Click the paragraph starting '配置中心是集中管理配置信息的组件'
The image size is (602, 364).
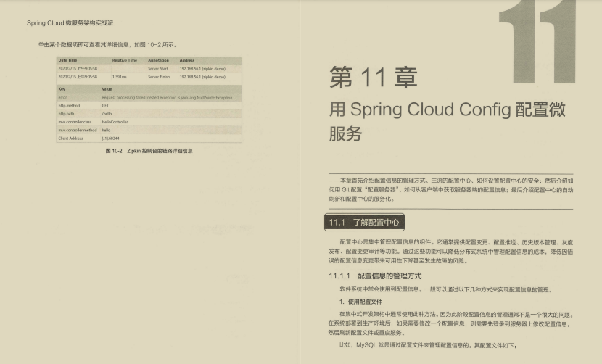pos(450,252)
